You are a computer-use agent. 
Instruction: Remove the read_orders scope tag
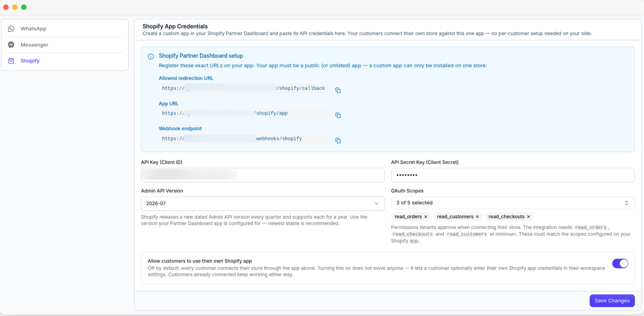coord(426,217)
